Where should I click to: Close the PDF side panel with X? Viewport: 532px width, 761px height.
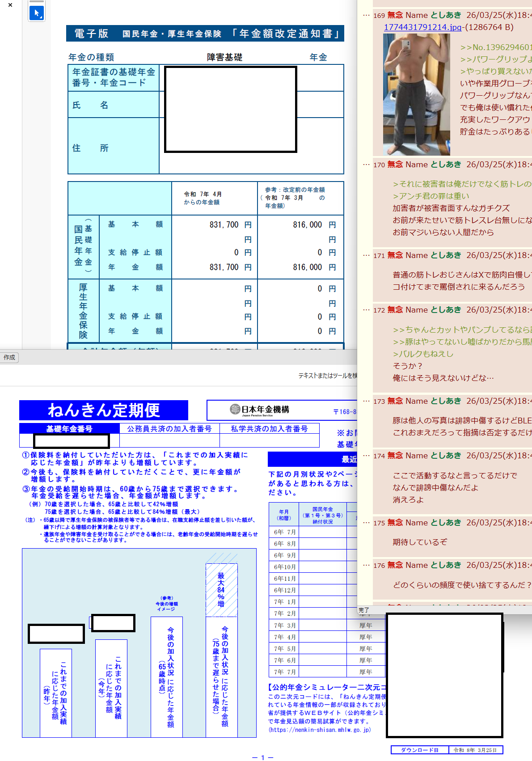10,5
